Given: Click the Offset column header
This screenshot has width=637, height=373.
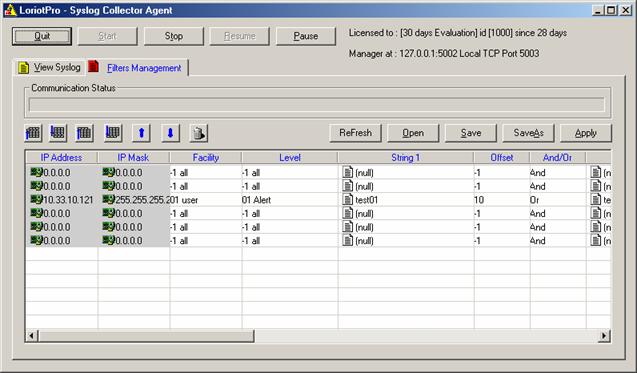Looking at the screenshot, I should (502, 158).
